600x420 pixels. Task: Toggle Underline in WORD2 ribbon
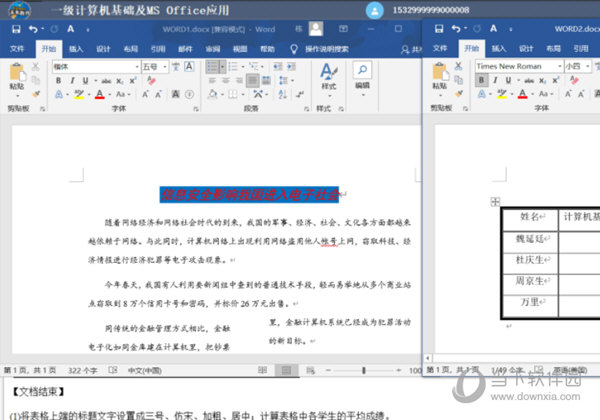coord(508,80)
